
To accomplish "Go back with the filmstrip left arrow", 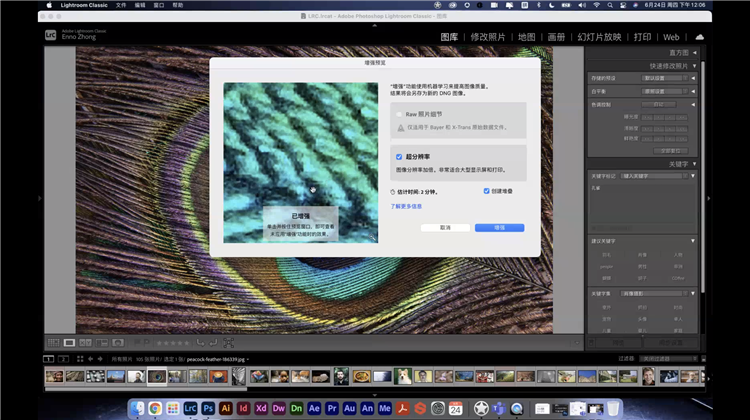I will [x=90, y=359].
